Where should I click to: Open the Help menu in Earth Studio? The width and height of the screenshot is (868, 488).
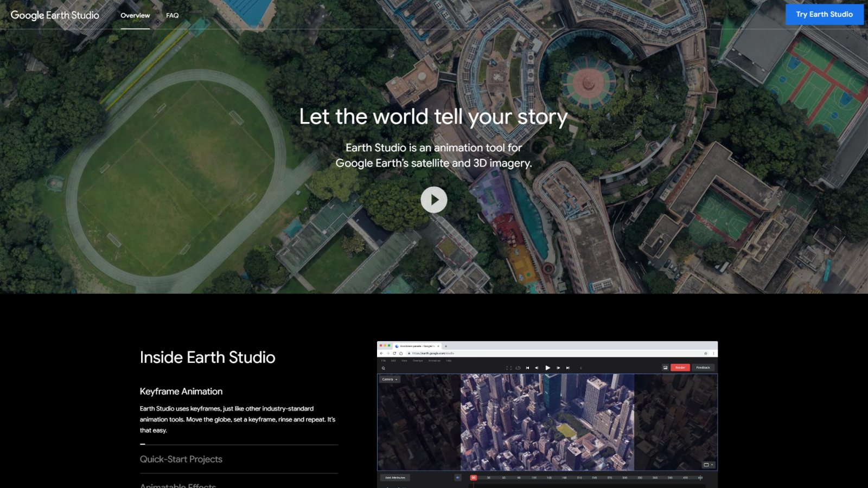tap(449, 361)
